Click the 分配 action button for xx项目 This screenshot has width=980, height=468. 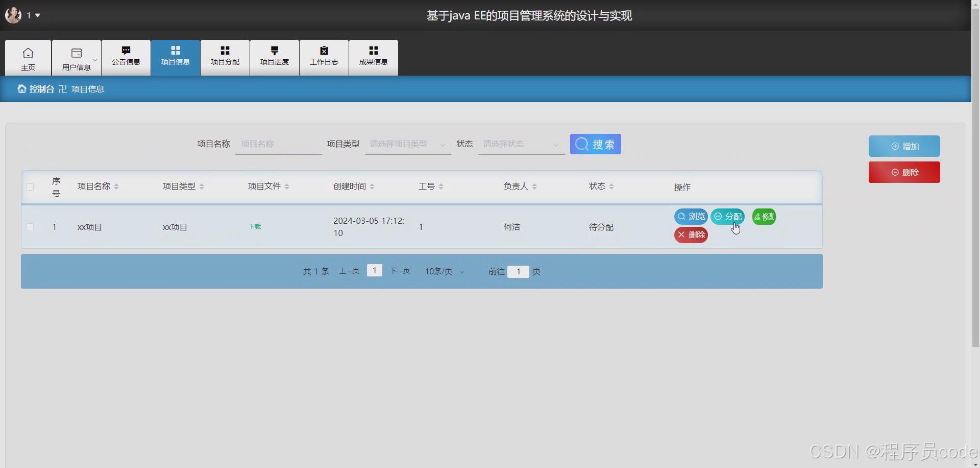728,216
